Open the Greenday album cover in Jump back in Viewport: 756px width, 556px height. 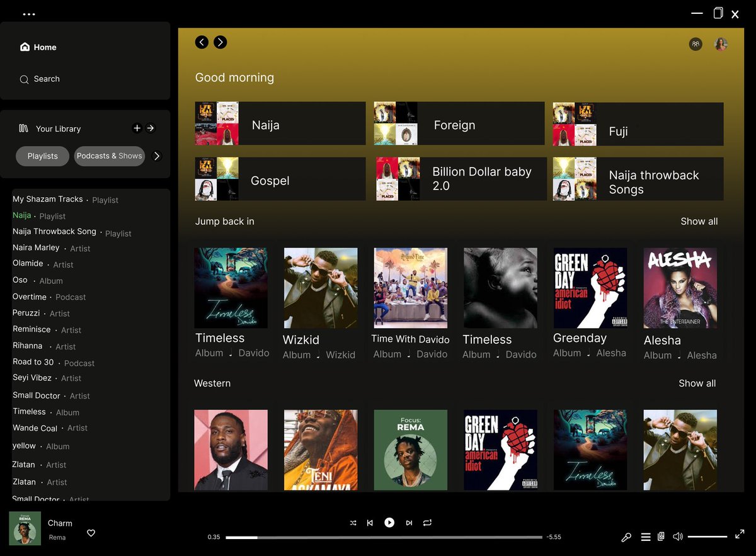[590, 288]
